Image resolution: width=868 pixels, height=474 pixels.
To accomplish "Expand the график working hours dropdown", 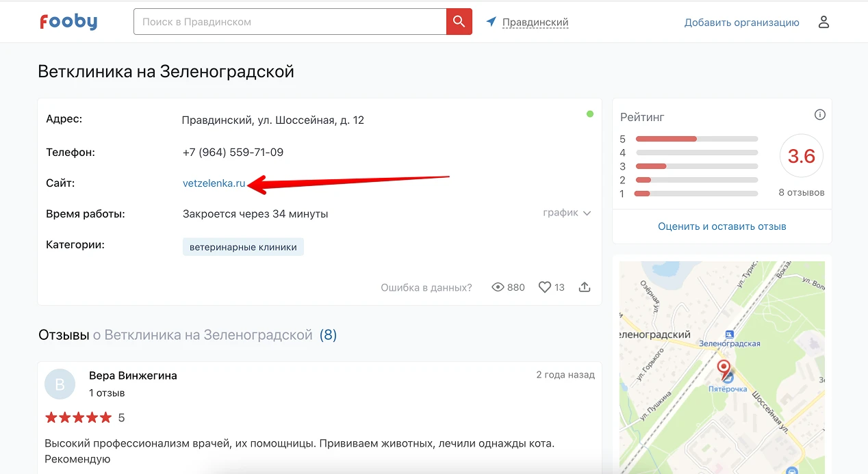I will pyautogui.click(x=567, y=213).
